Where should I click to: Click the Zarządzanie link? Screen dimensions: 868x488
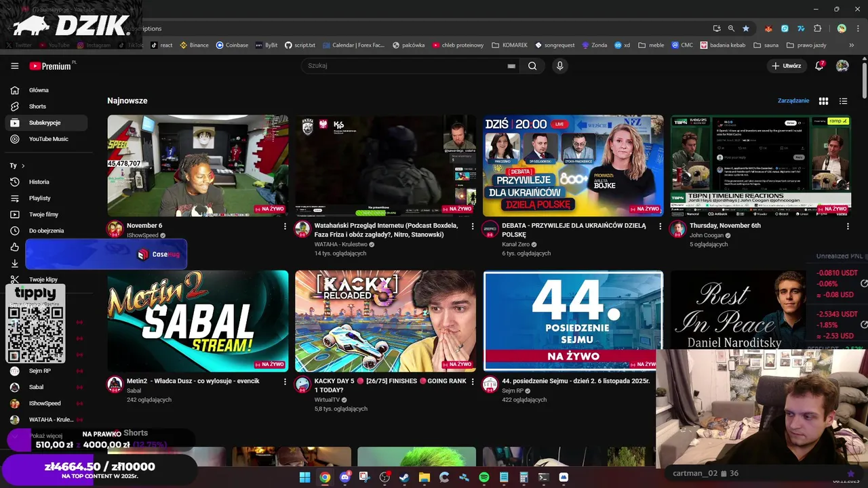(793, 101)
